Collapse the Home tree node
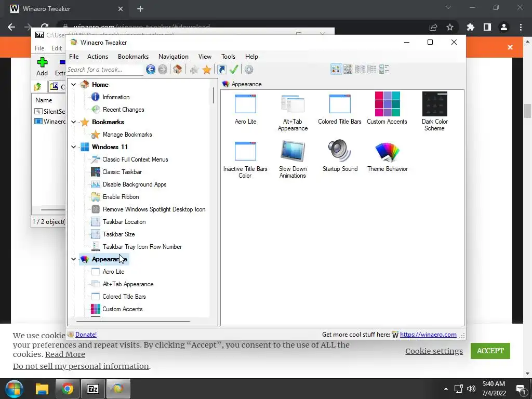 pos(74,85)
